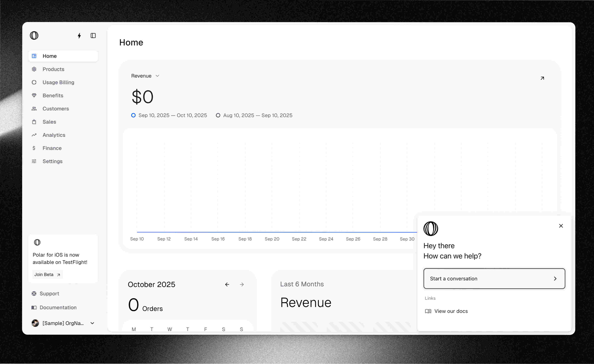The width and height of the screenshot is (594, 364).
Task: Close the help chat popup
Action: click(x=561, y=226)
